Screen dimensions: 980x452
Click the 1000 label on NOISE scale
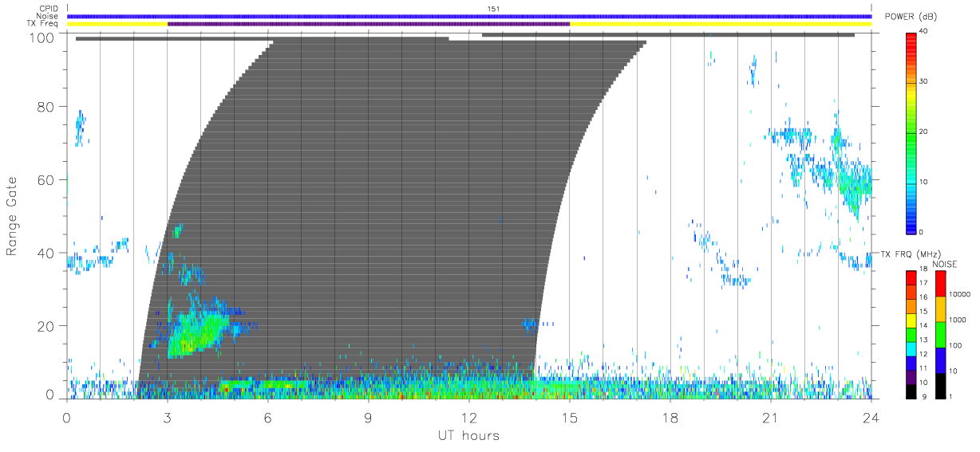click(958, 319)
